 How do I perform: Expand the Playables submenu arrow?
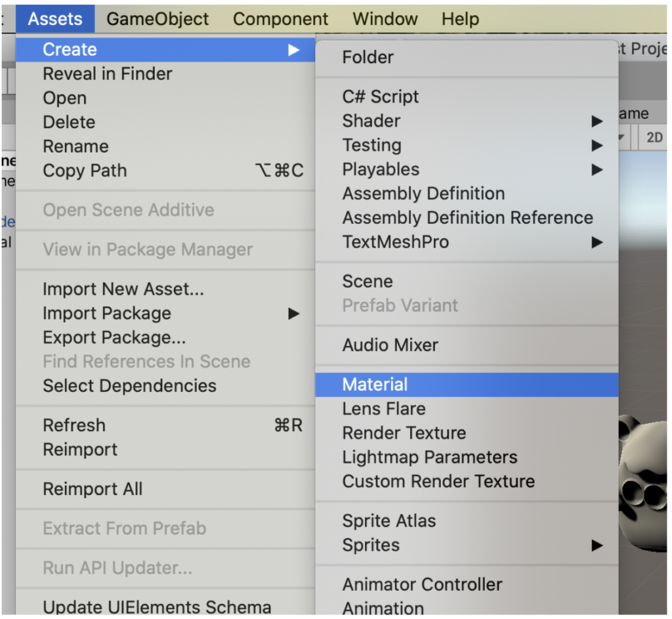[597, 170]
